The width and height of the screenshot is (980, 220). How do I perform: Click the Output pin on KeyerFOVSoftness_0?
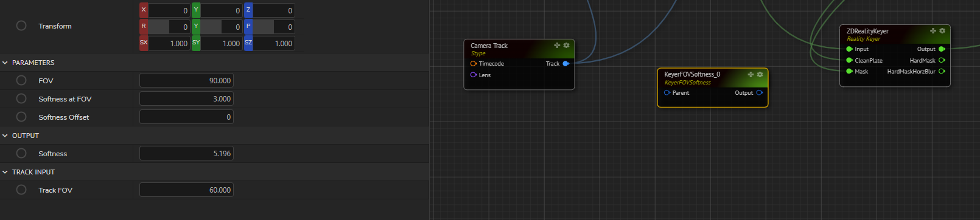(760, 93)
